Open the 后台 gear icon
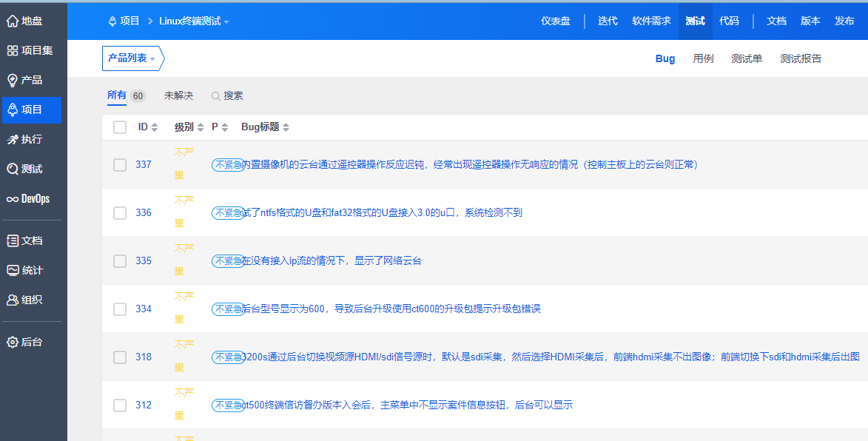This screenshot has height=441, width=868. coord(13,342)
